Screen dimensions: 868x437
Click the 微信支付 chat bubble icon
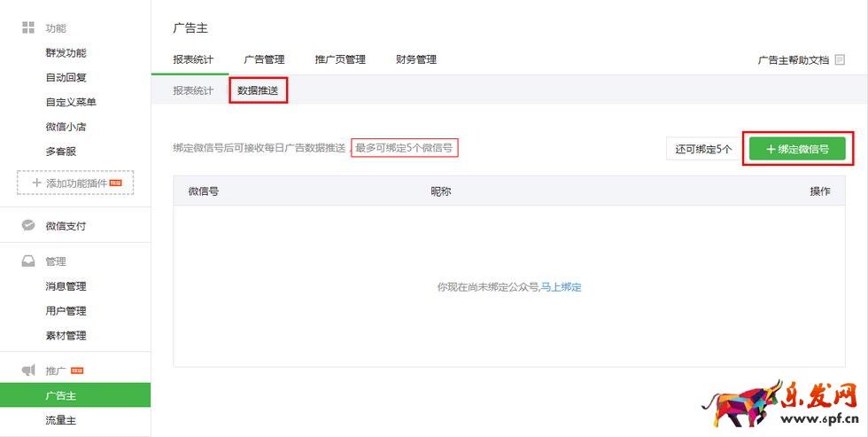(x=28, y=225)
